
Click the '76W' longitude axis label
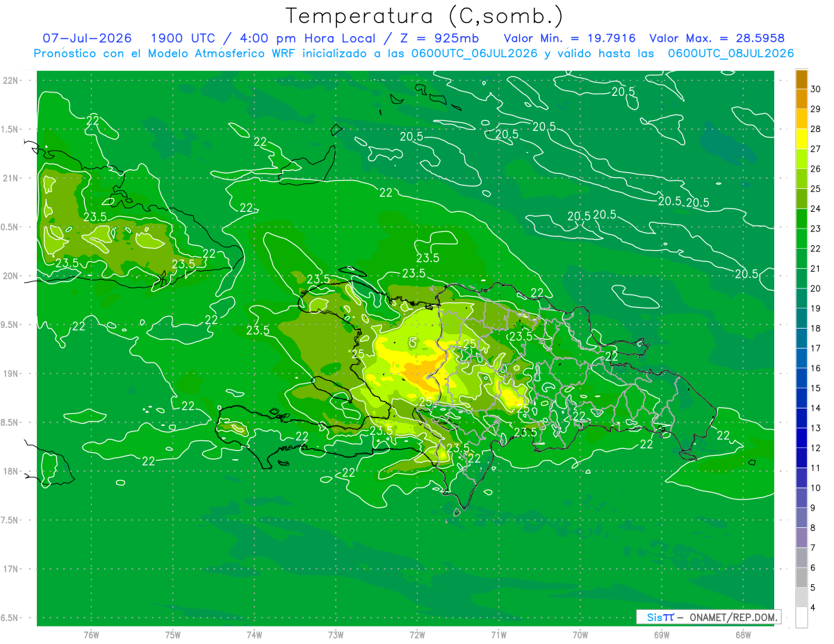(x=91, y=634)
